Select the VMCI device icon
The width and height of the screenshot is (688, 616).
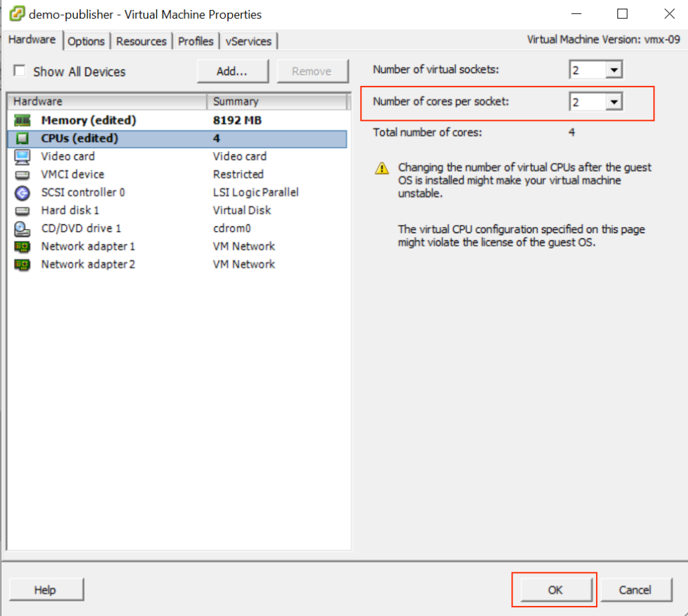(20, 174)
